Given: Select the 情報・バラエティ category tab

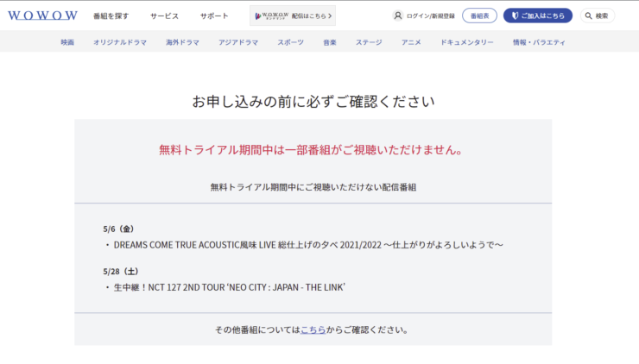Looking at the screenshot, I should (539, 42).
